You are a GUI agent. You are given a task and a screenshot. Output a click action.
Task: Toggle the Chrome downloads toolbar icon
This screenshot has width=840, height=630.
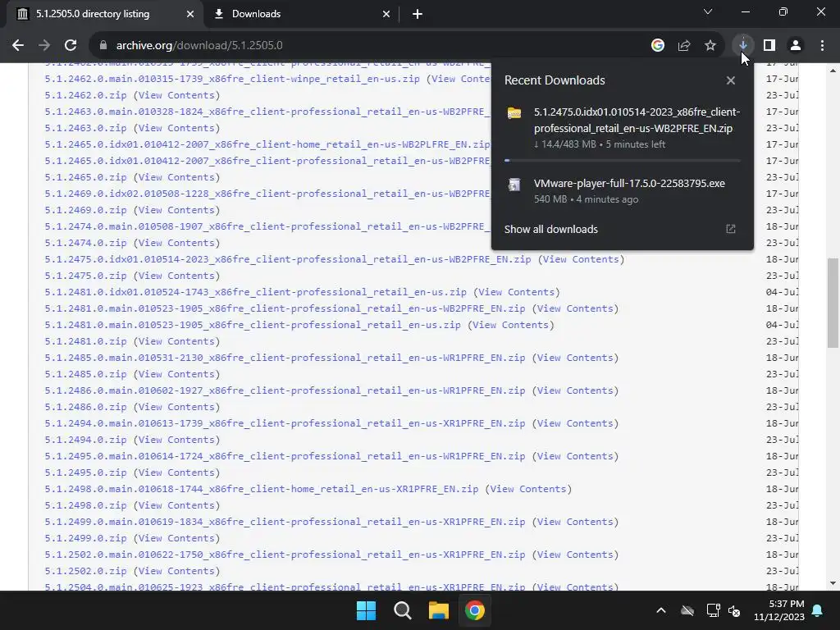click(x=742, y=46)
